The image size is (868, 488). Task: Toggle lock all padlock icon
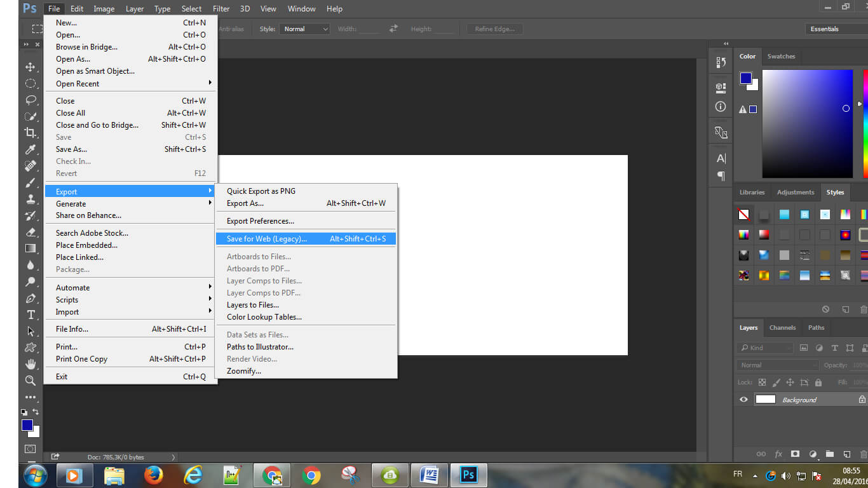click(818, 383)
